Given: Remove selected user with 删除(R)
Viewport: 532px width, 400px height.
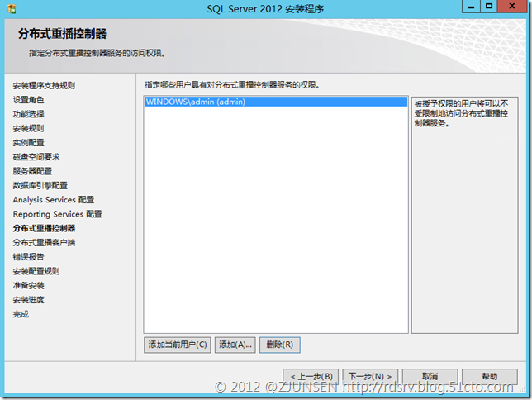Looking at the screenshot, I should (x=279, y=345).
